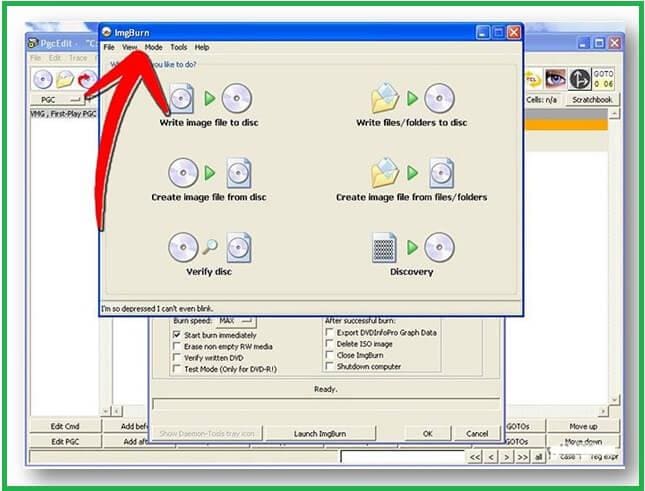Open the PgcEdit Edit menu
The width and height of the screenshot is (645, 491).
tap(55, 58)
